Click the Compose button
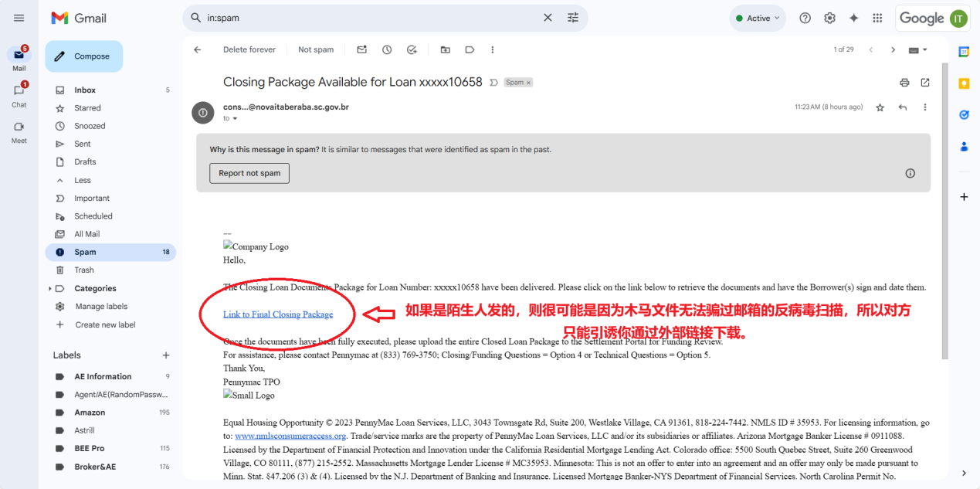Image resolution: width=980 pixels, height=489 pixels. (x=83, y=56)
